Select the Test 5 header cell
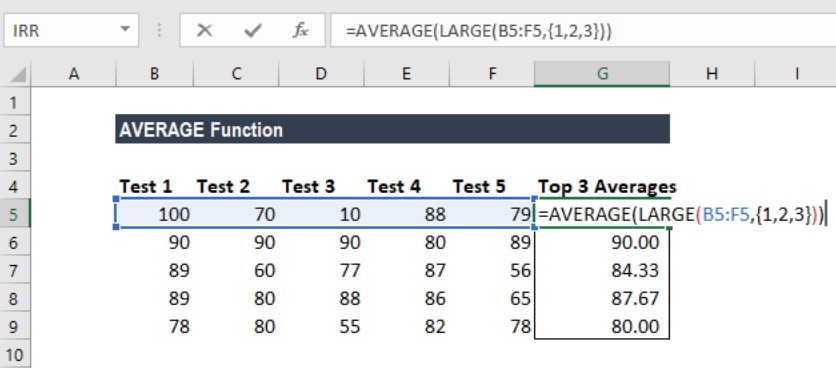The image size is (836, 368). point(492,186)
